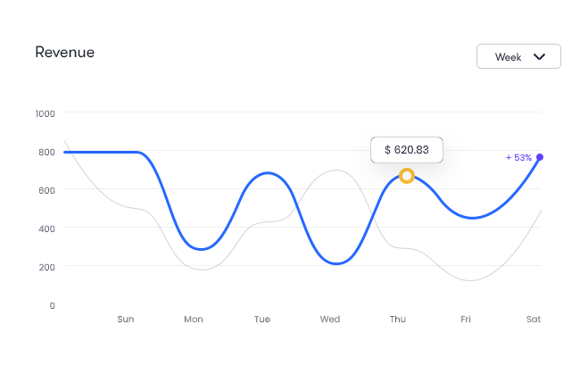Select Sun on the day axis
Screen dimensions: 588x366
pyautogui.click(x=126, y=319)
